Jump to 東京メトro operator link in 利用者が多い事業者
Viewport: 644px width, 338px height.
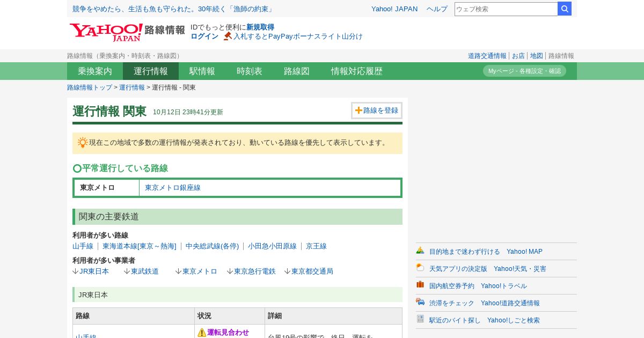200,271
